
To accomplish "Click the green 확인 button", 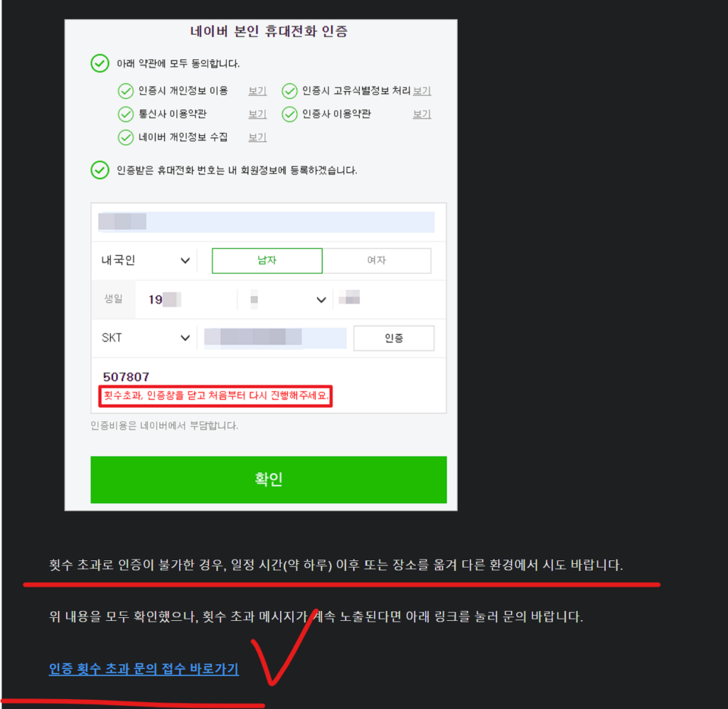I will (268, 479).
